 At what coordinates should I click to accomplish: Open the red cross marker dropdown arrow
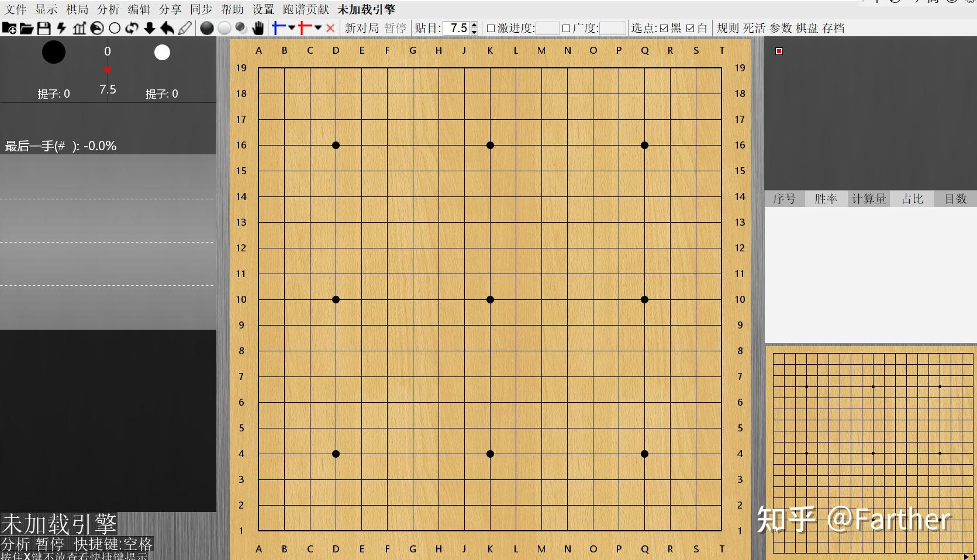click(x=317, y=28)
